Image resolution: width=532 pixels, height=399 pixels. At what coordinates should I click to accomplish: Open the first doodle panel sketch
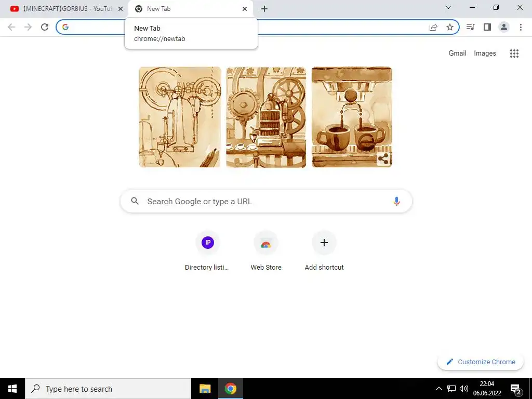pyautogui.click(x=180, y=117)
